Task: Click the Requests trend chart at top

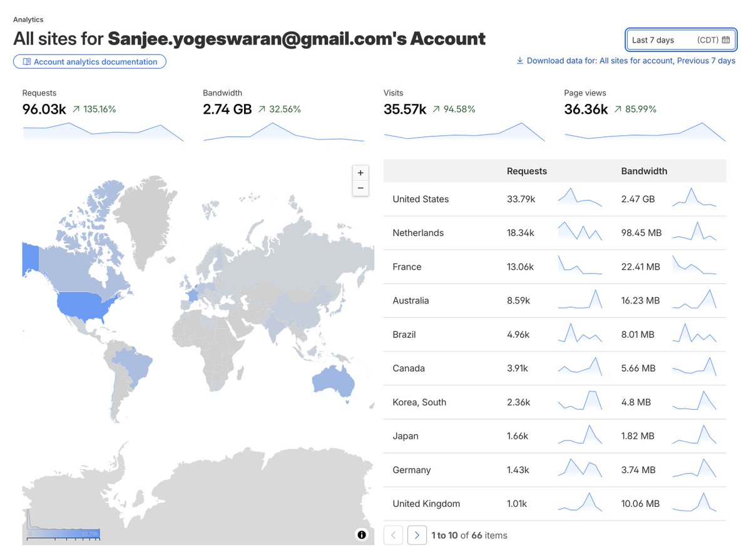Action: pyautogui.click(x=103, y=131)
